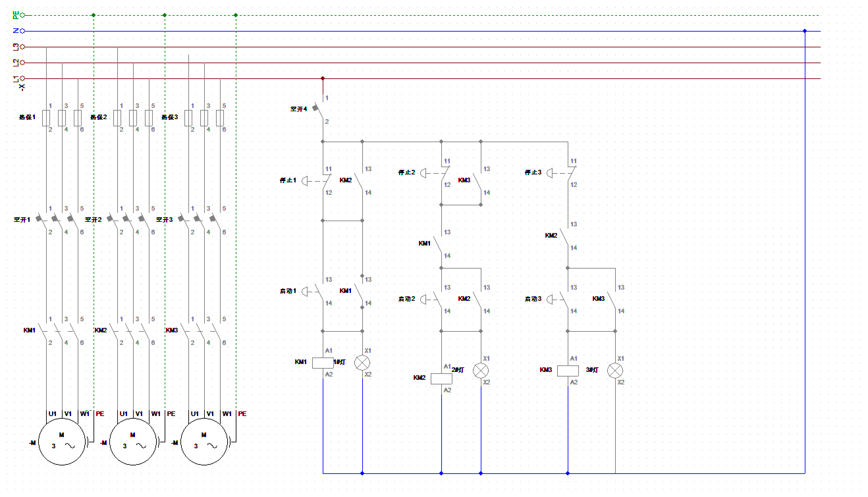Click the N terminal circle
This screenshot has width=868, height=497.
click(22, 31)
